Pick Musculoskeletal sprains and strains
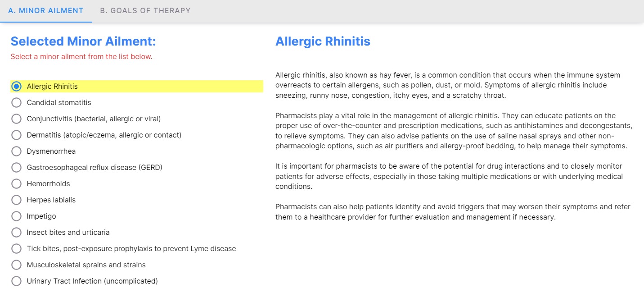644x293 pixels. click(x=17, y=265)
